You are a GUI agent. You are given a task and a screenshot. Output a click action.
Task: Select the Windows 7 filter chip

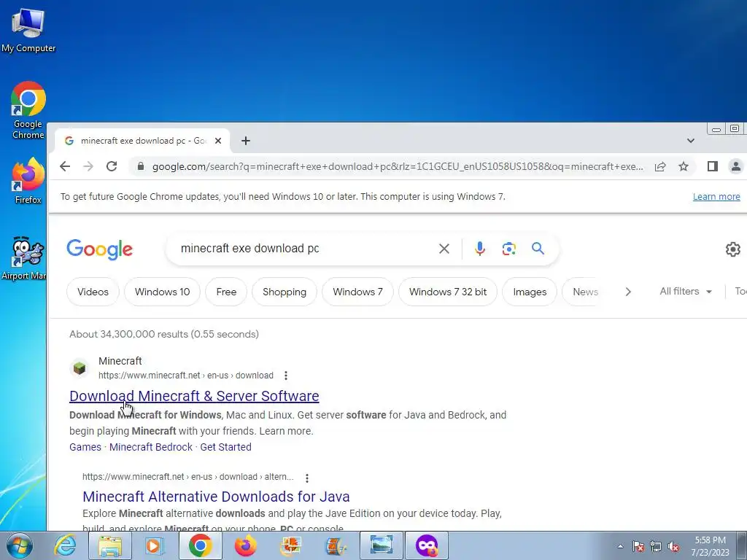point(357,292)
